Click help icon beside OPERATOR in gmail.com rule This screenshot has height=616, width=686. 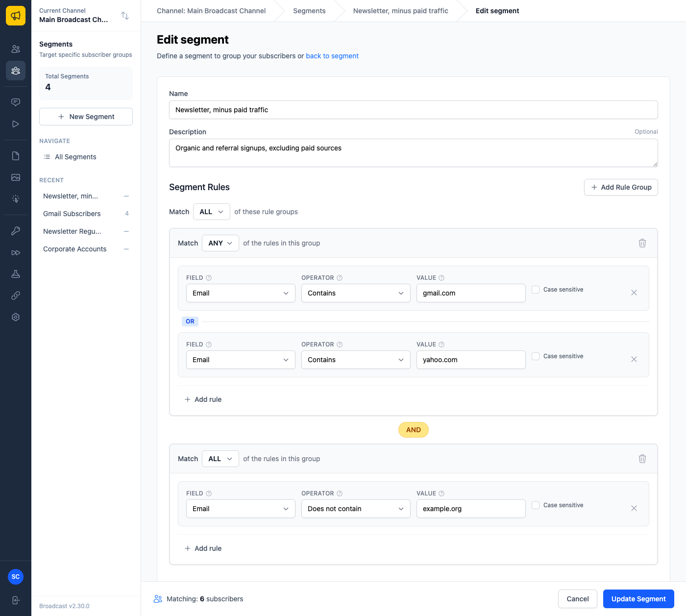340,278
